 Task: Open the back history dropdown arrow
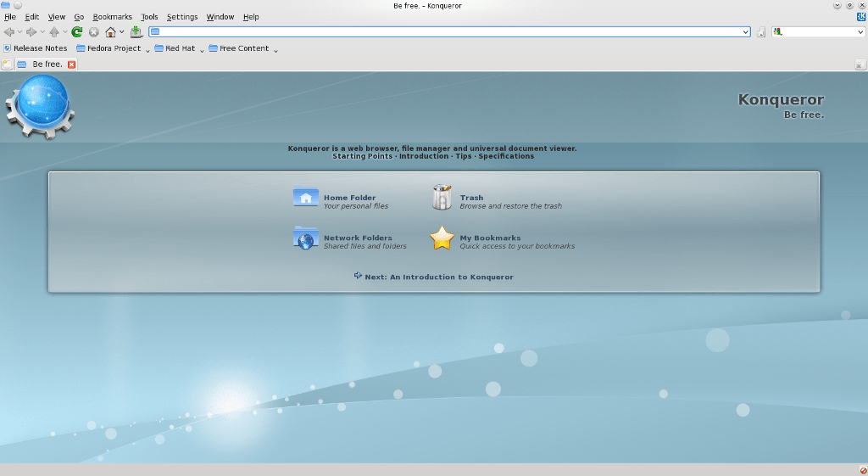click(19, 32)
